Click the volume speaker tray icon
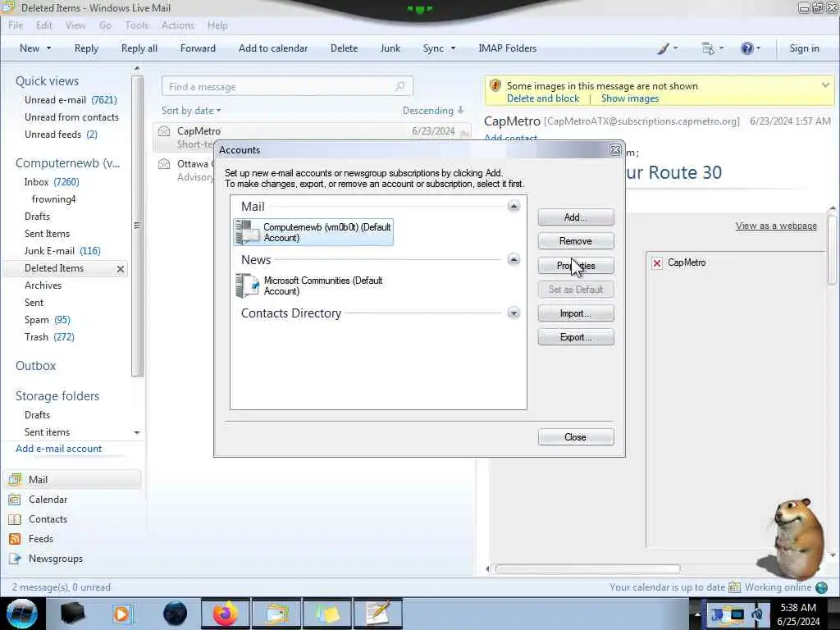The width and height of the screenshot is (840, 630). coord(757,614)
